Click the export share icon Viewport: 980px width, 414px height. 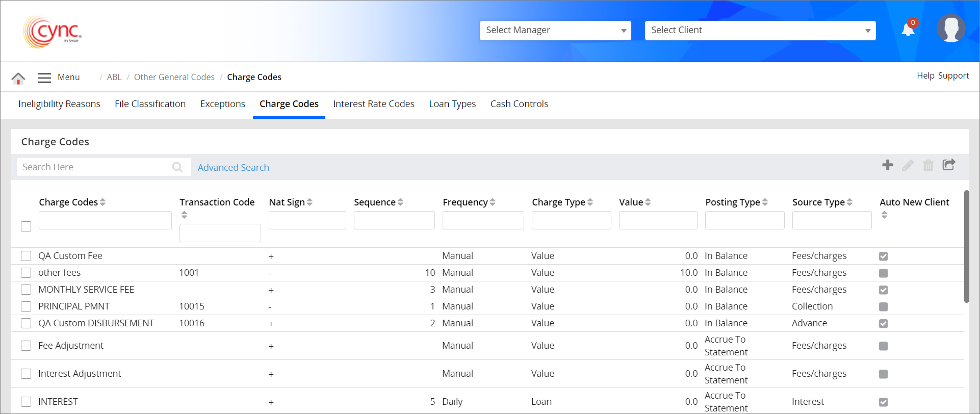(948, 165)
